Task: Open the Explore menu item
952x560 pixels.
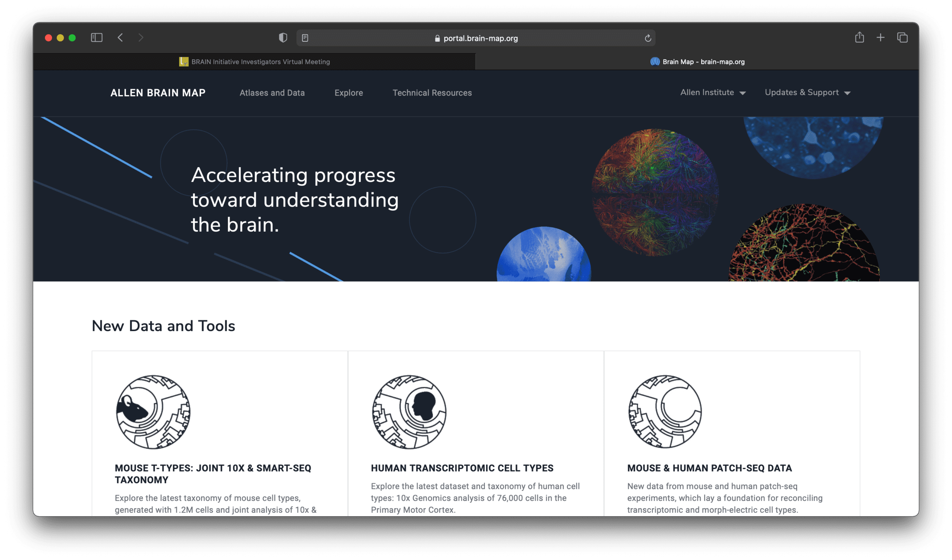Action: (349, 93)
